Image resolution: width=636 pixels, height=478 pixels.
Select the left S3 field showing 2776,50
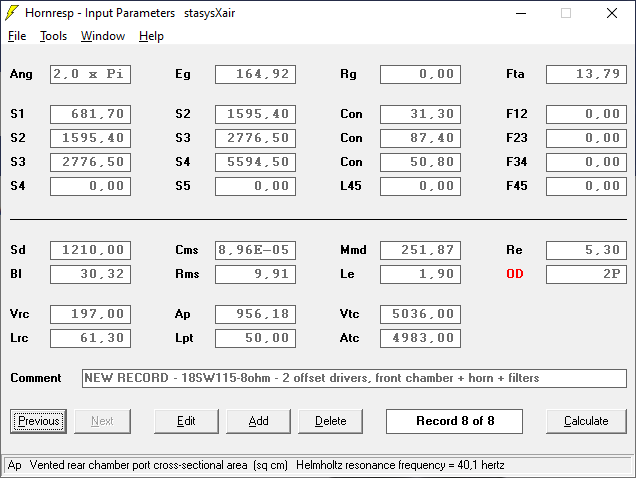point(90,162)
